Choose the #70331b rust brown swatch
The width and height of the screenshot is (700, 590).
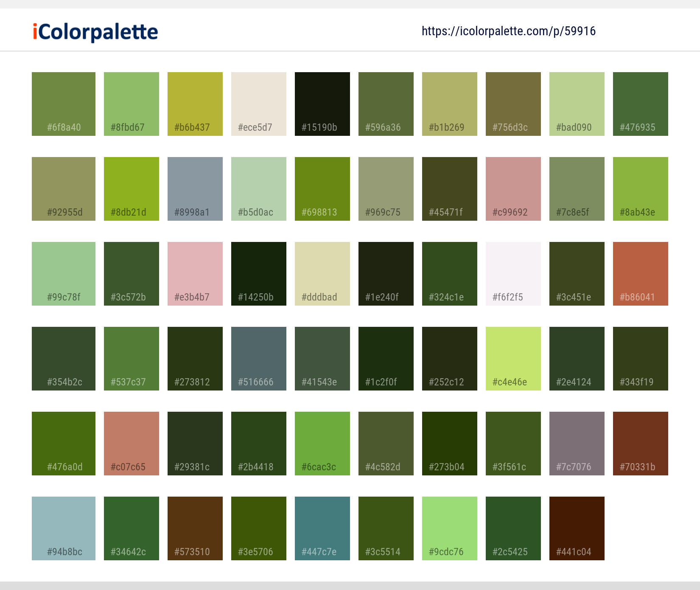tap(641, 444)
